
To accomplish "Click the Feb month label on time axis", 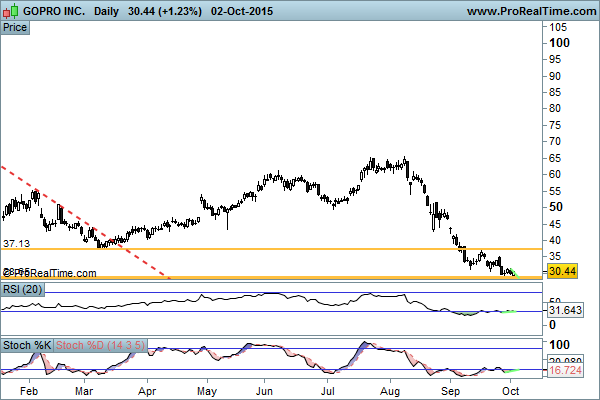I will 29,391.
